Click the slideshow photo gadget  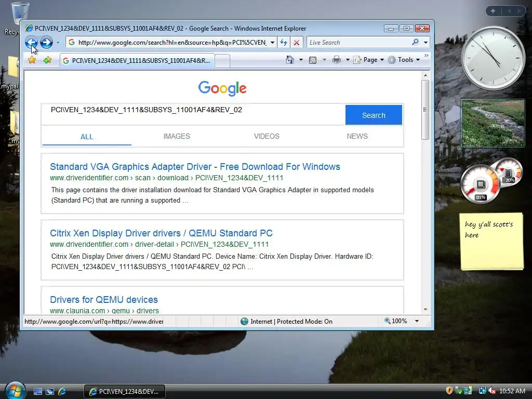click(493, 123)
